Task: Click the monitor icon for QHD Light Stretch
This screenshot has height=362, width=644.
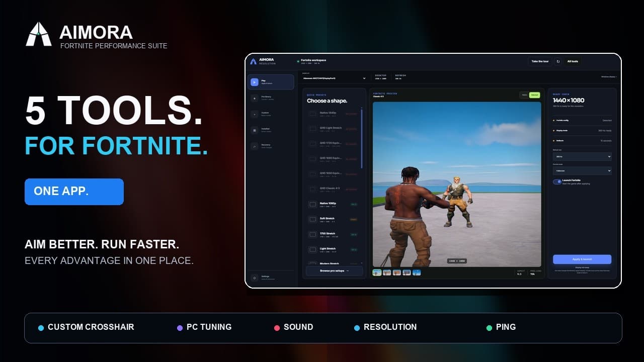Action: (312, 129)
